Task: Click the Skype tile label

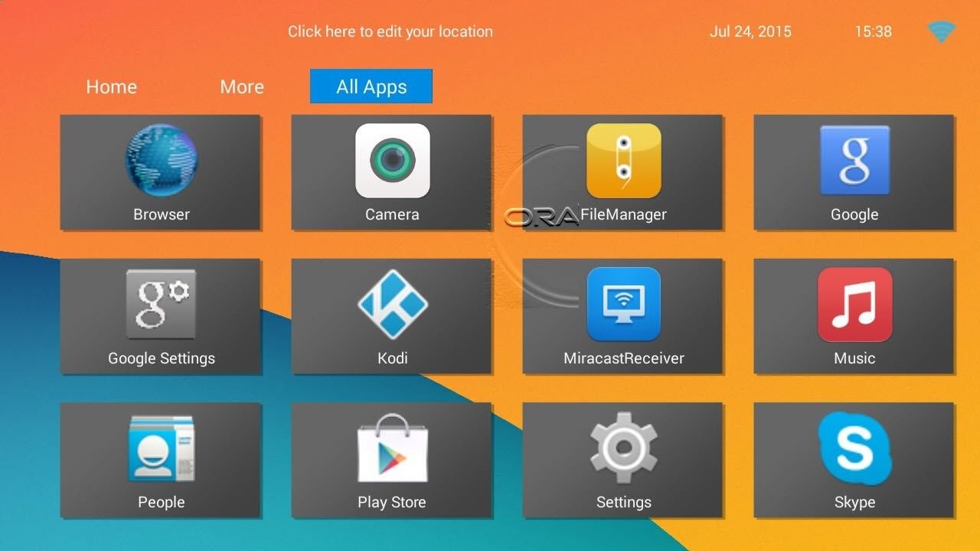Action: pyautogui.click(x=854, y=503)
